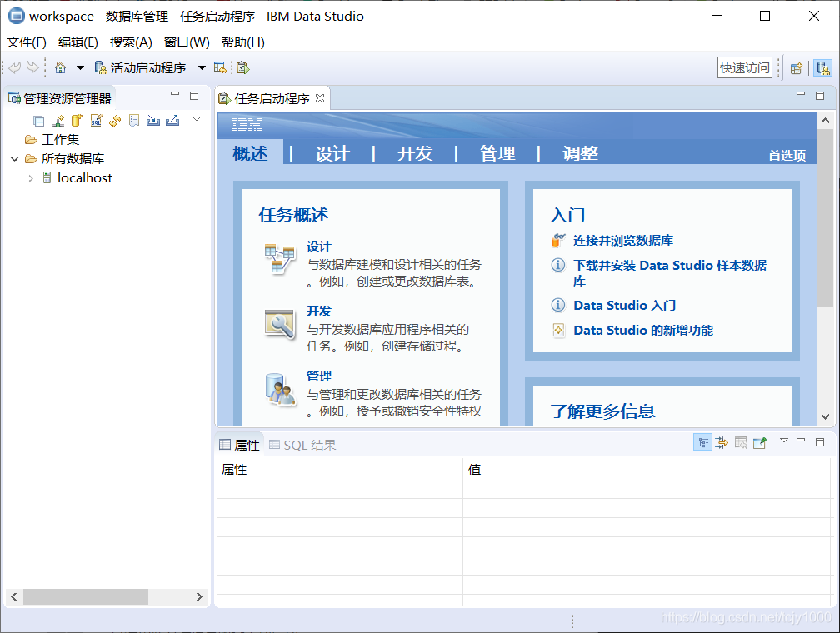
Task: Switch to the 概述 tab
Action: 250,154
